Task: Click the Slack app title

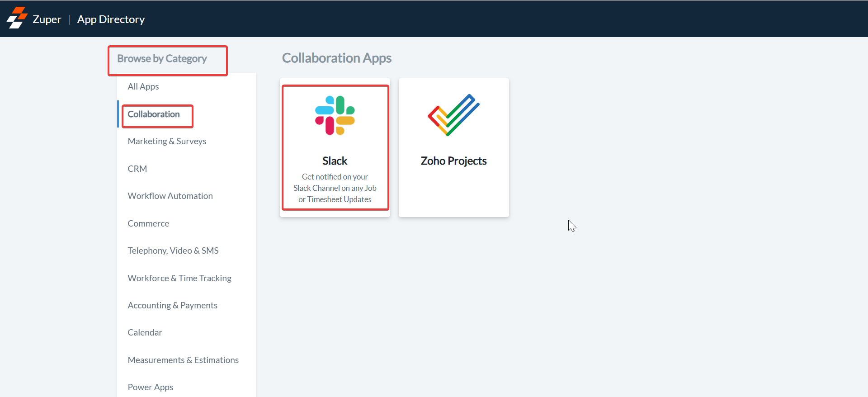Action: tap(335, 161)
